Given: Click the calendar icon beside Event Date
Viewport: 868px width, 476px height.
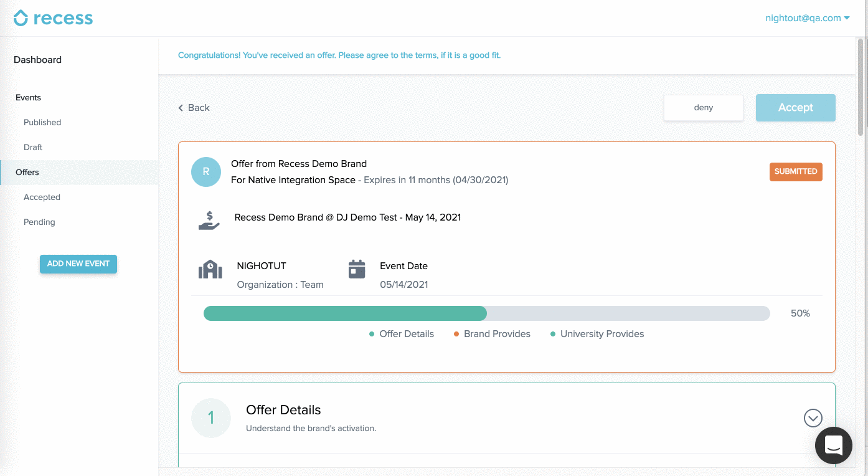Looking at the screenshot, I should pyautogui.click(x=357, y=269).
